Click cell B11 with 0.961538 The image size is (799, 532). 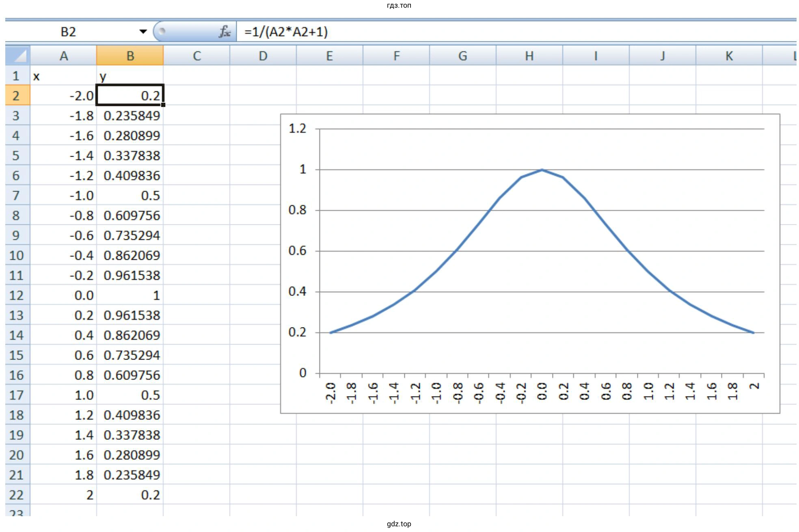tap(130, 275)
